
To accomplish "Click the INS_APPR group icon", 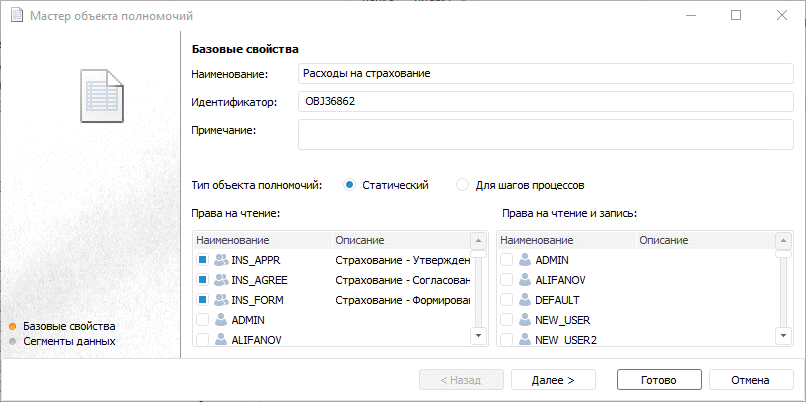I will pos(221,260).
